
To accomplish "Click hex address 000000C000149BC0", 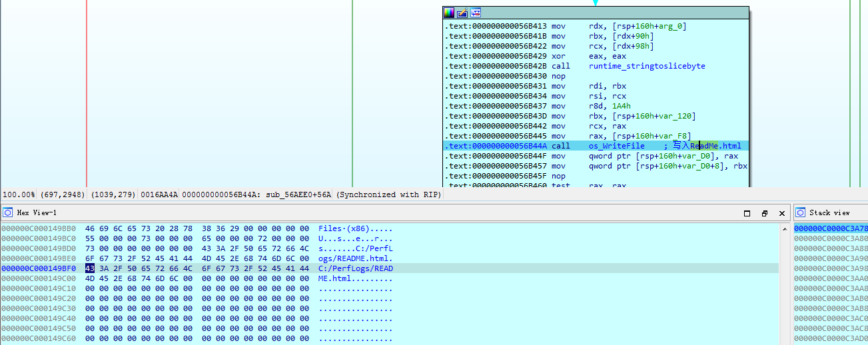I will [39, 238].
